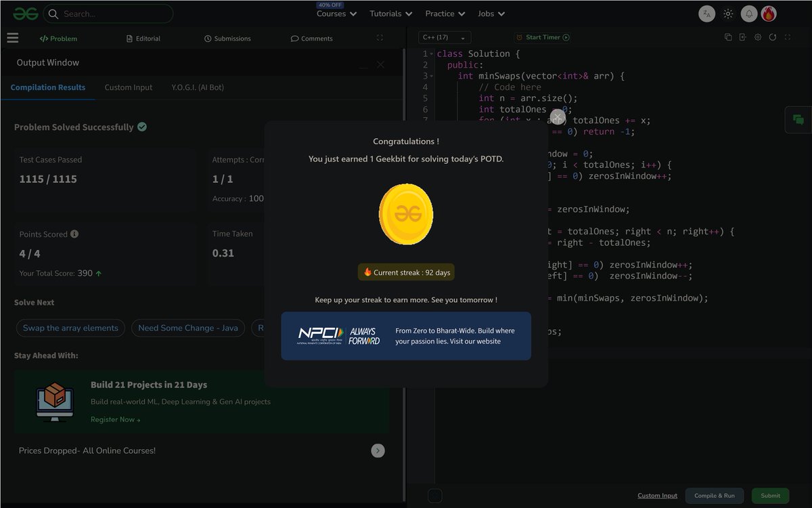Select the Compilation Results tab
This screenshot has width=812, height=508.
48,87
